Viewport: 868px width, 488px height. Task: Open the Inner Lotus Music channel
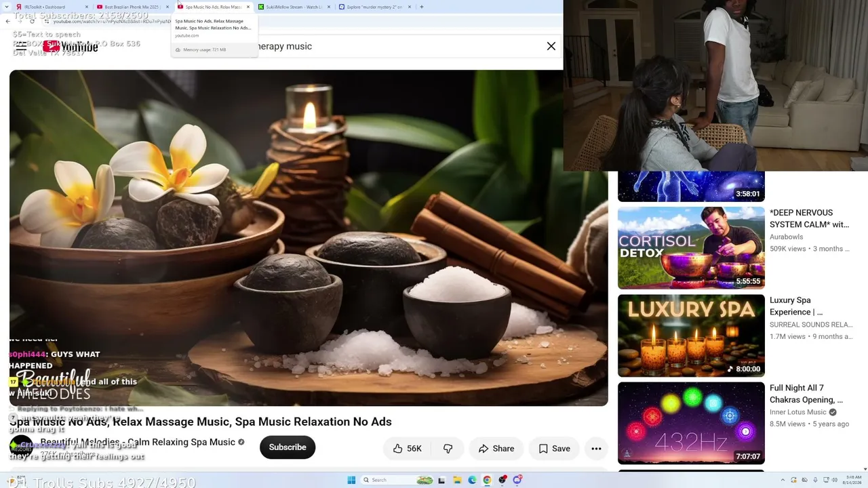798,412
